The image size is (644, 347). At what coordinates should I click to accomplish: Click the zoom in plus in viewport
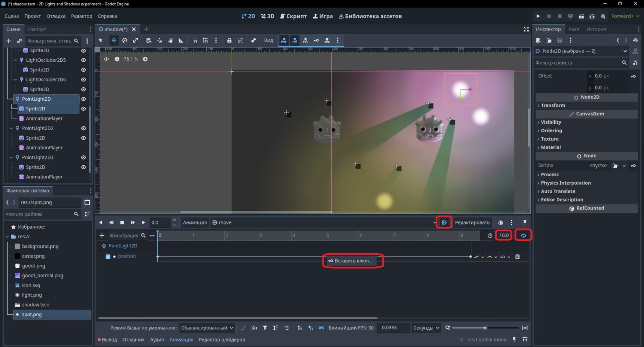145,59
